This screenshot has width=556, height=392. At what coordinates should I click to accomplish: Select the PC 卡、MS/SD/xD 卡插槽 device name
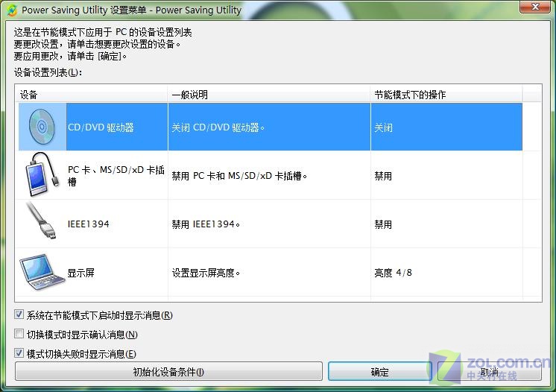click(x=116, y=176)
